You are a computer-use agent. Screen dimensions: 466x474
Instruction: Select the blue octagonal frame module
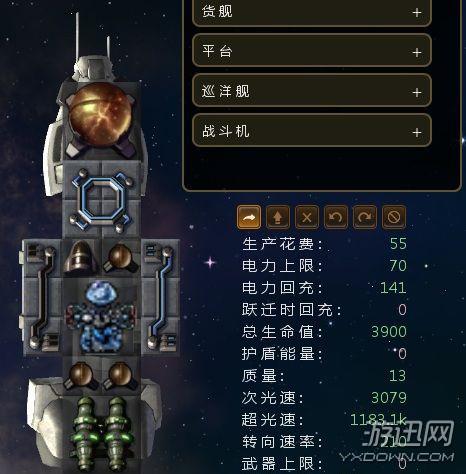pos(101,199)
